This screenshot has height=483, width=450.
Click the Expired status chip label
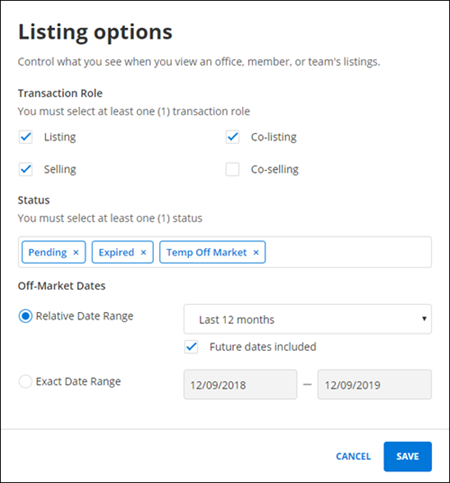tap(116, 252)
